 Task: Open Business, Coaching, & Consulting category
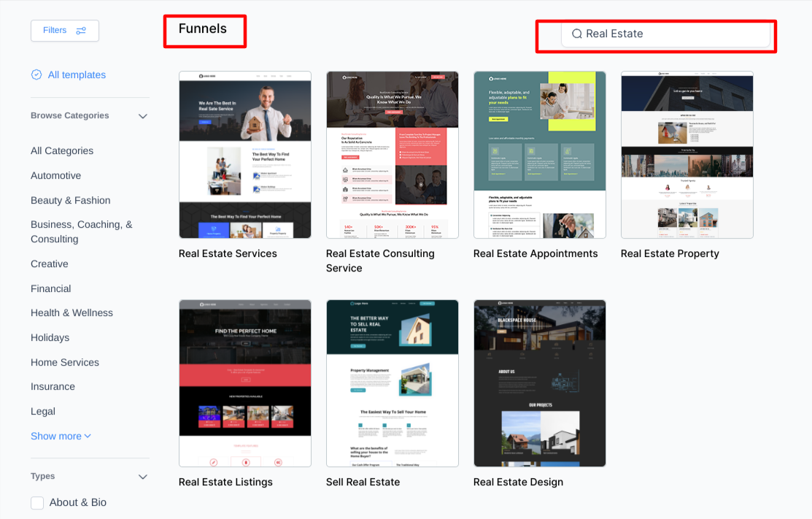point(81,231)
